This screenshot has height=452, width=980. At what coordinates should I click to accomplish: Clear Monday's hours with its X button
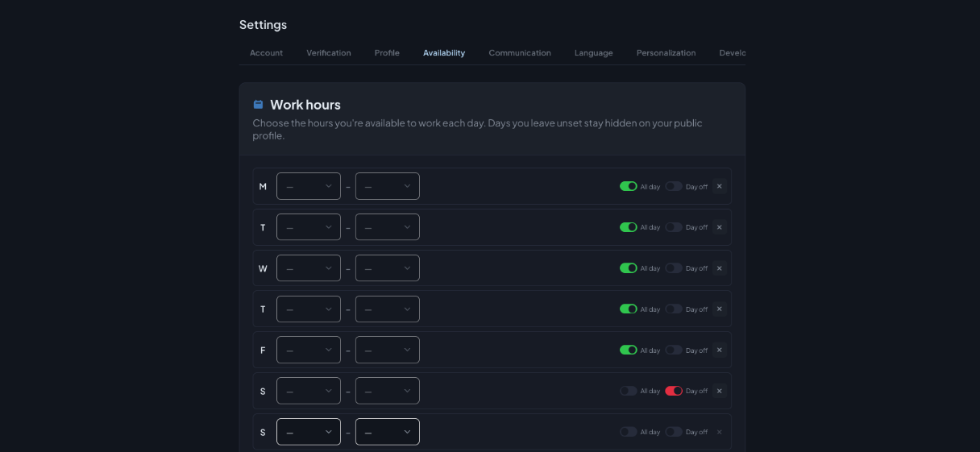click(720, 186)
